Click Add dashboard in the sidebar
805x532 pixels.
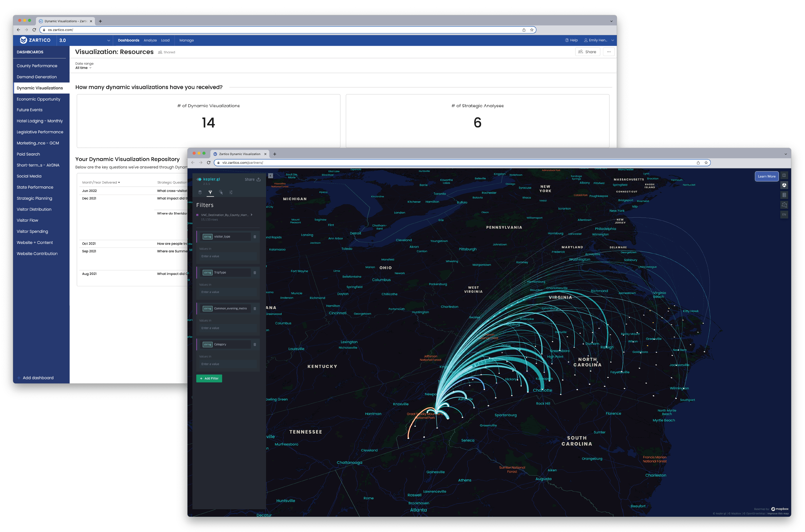35,378
